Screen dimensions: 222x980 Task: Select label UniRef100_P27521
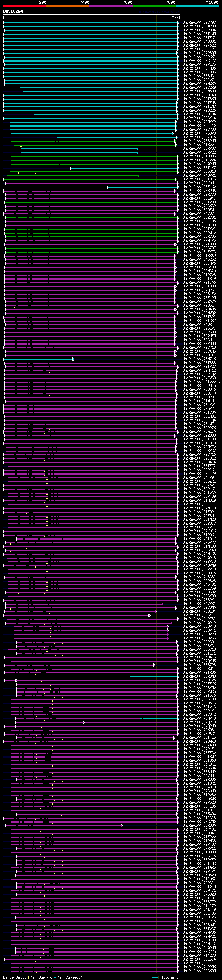point(199,485)
